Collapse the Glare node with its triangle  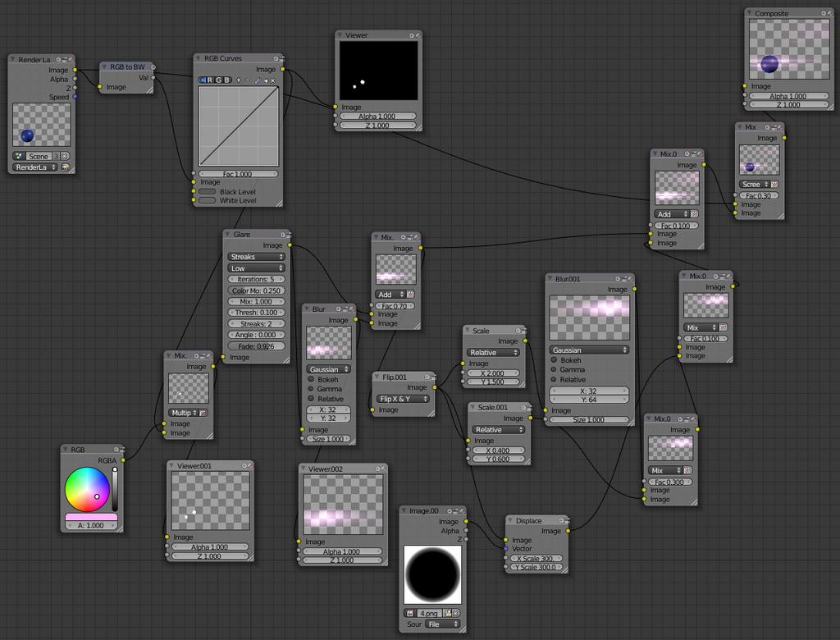click(228, 234)
